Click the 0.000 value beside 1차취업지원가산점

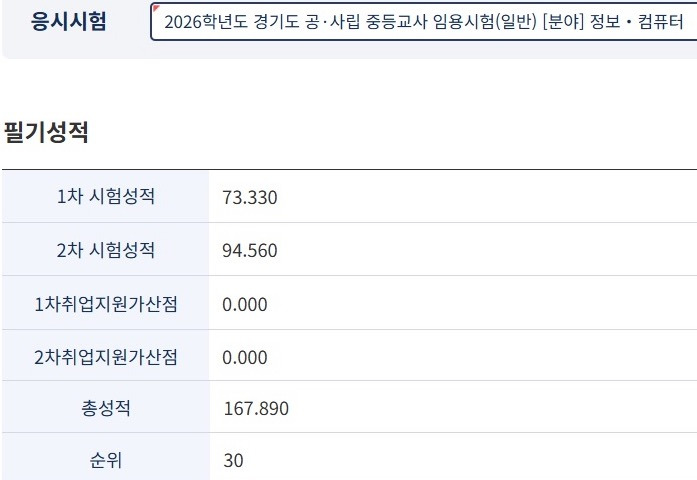(x=245, y=305)
